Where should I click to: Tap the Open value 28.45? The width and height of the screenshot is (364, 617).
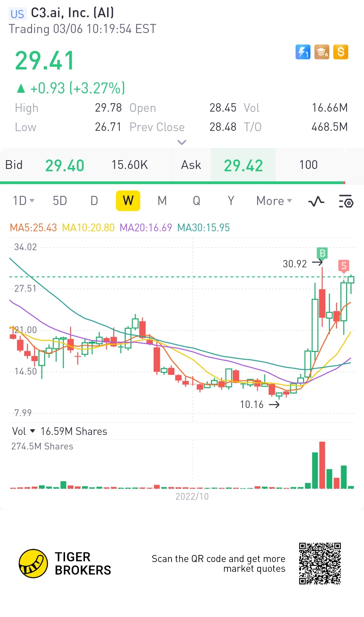point(223,108)
